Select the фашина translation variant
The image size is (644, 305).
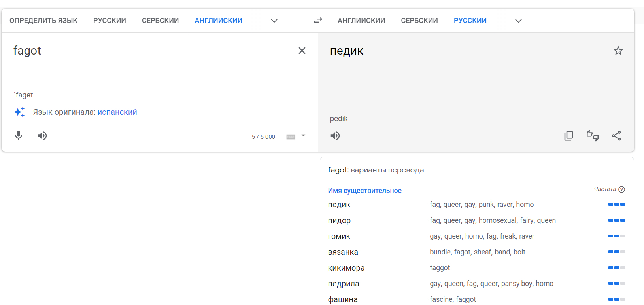(x=343, y=299)
